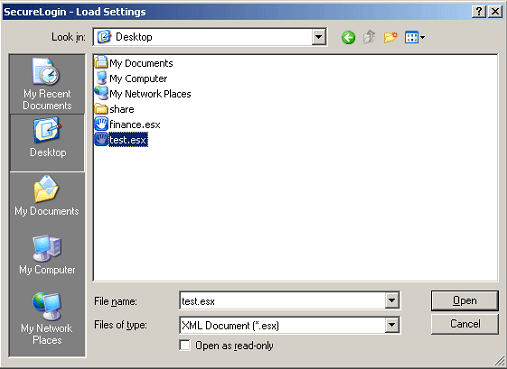Select My Network Places icon in file list
The width and height of the screenshot is (507, 369).
tap(101, 93)
